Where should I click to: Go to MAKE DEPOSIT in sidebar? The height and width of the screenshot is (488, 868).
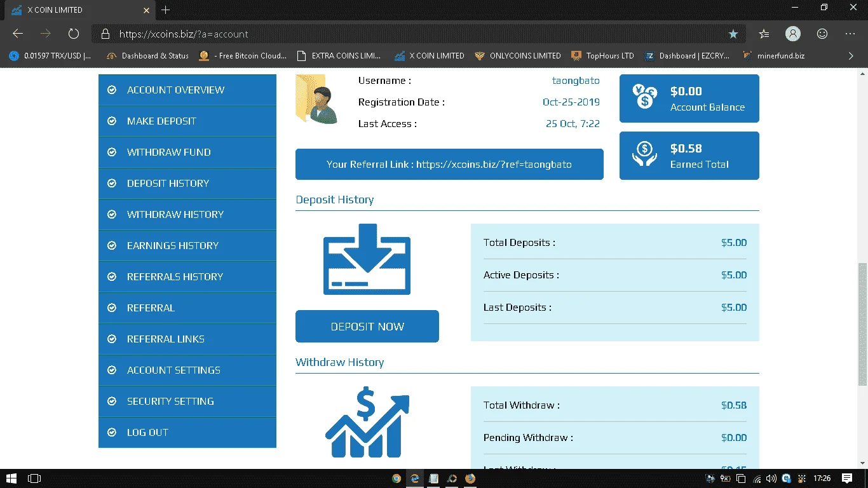187,121
